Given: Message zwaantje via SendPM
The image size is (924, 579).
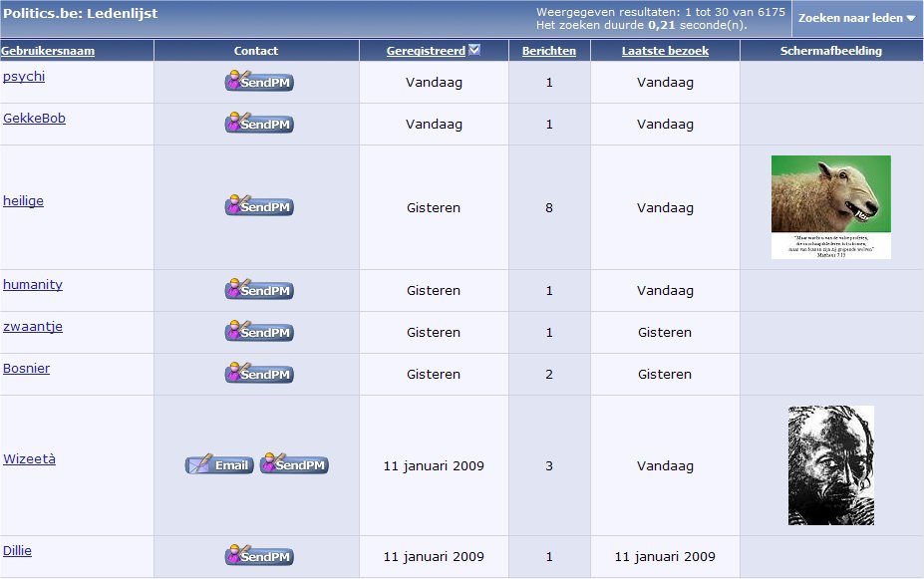Looking at the screenshot, I should tap(259, 332).
